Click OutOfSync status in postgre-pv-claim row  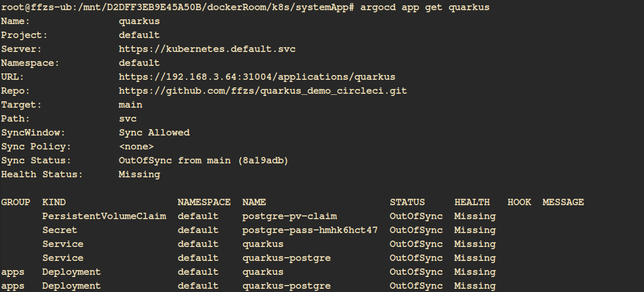click(x=416, y=216)
